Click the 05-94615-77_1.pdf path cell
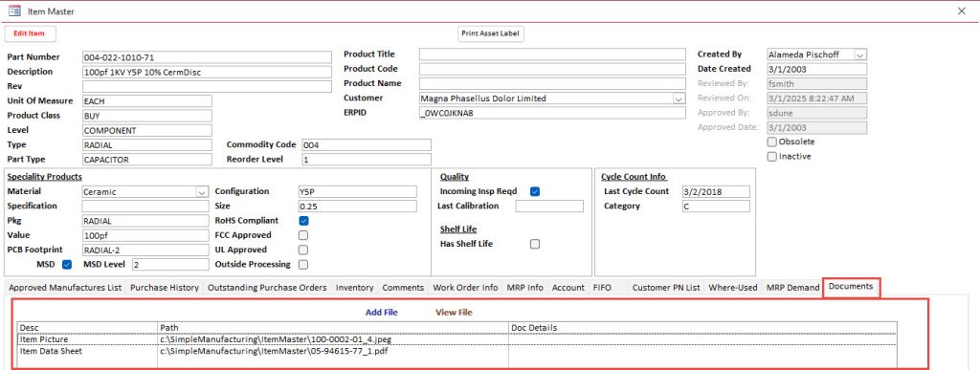The width and height of the screenshot is (980, 370). pos(333,351)
